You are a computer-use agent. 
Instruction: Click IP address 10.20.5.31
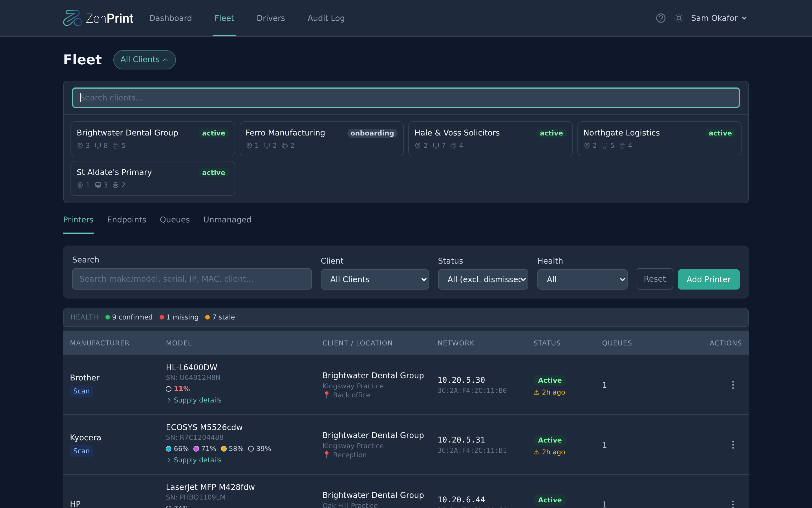461,440
